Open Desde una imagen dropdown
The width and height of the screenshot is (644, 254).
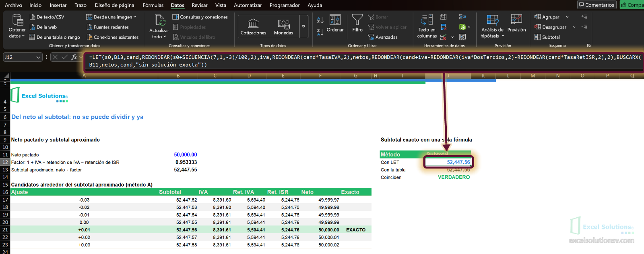coord(111,17)
